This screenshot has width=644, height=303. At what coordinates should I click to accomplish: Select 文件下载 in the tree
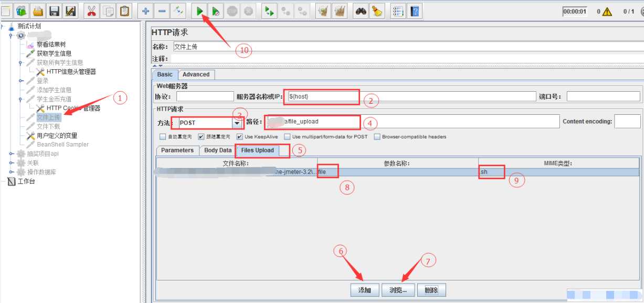48,126
